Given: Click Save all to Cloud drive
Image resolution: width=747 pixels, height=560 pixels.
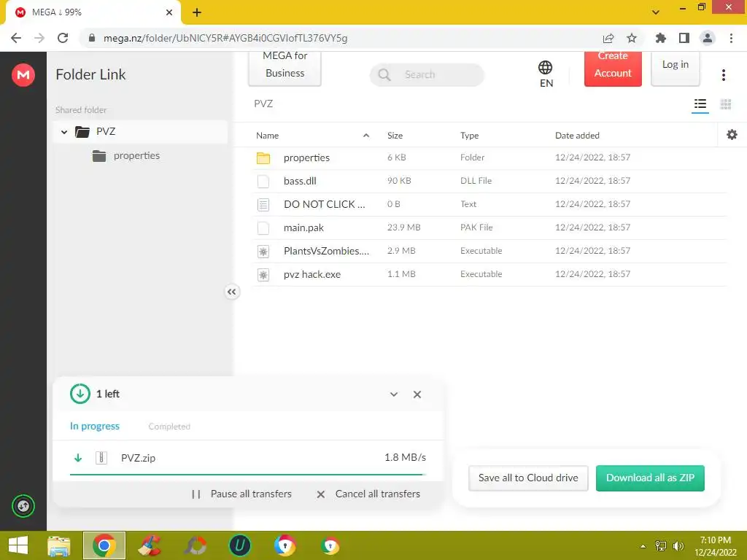Looking at the screenshot, I should pyautogui.click(x=528, y=478).
